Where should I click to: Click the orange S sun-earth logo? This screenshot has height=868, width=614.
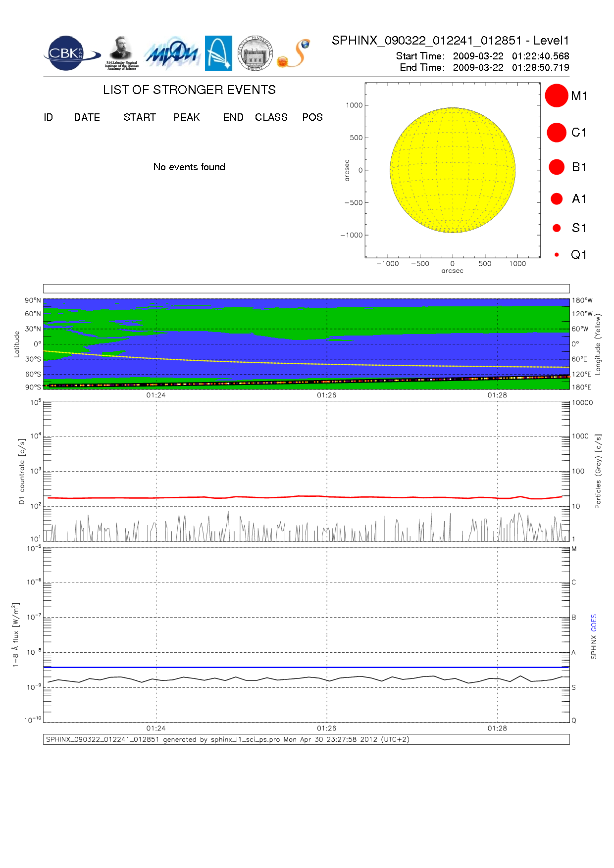click(x=294, y=53)
